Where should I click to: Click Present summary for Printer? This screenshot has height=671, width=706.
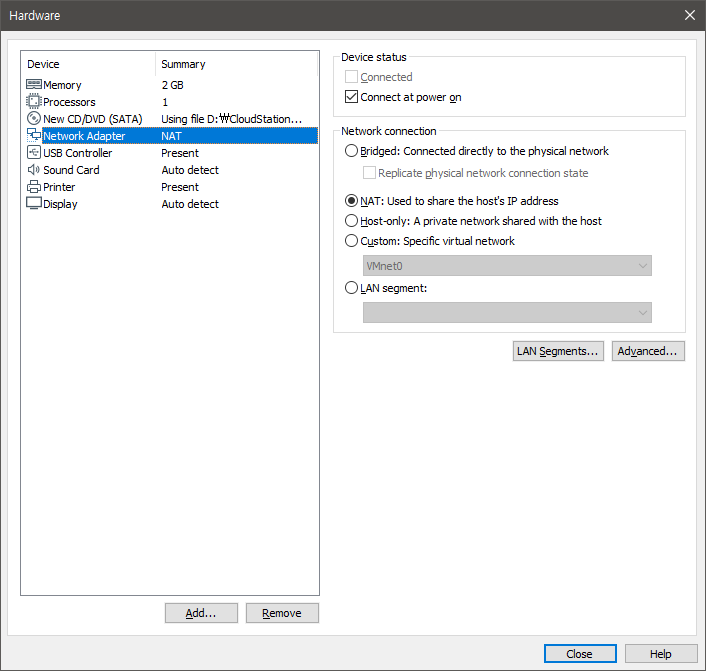tap(180, 187)
